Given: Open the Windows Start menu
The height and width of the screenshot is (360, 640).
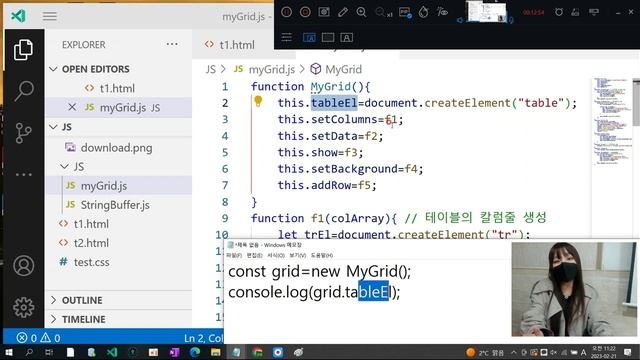Looking at the screenshot, I should pyautogui.click(x=8, y=352).
